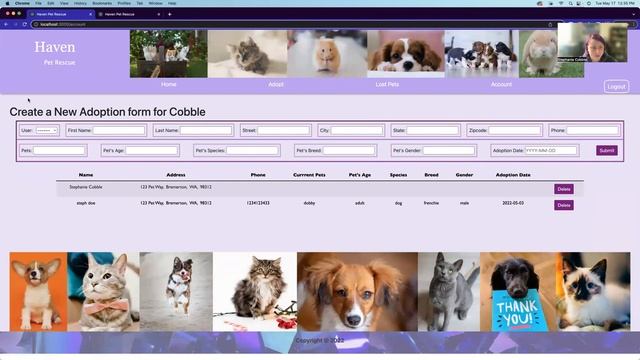Delete the Stephanie Cobble row
The height and width of the screenshot is (360, 640).
pyautogui.click(x=564, y=189)
